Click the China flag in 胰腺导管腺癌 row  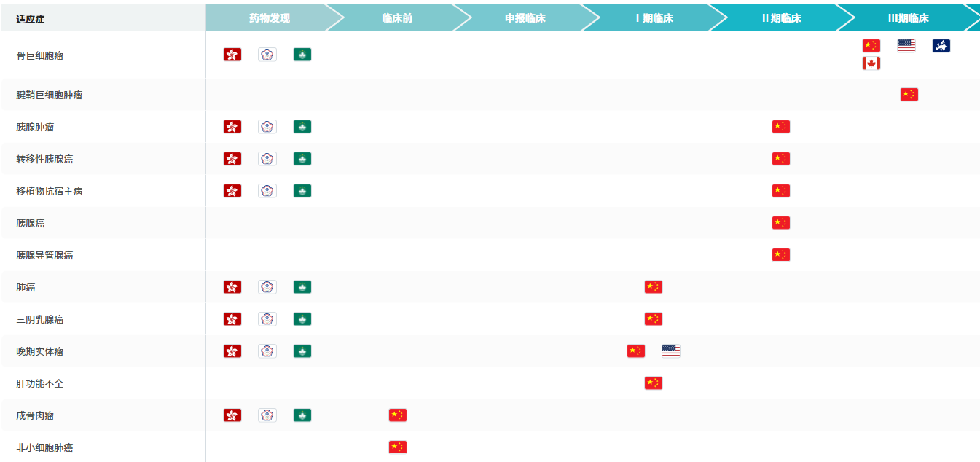coord(781,255)
